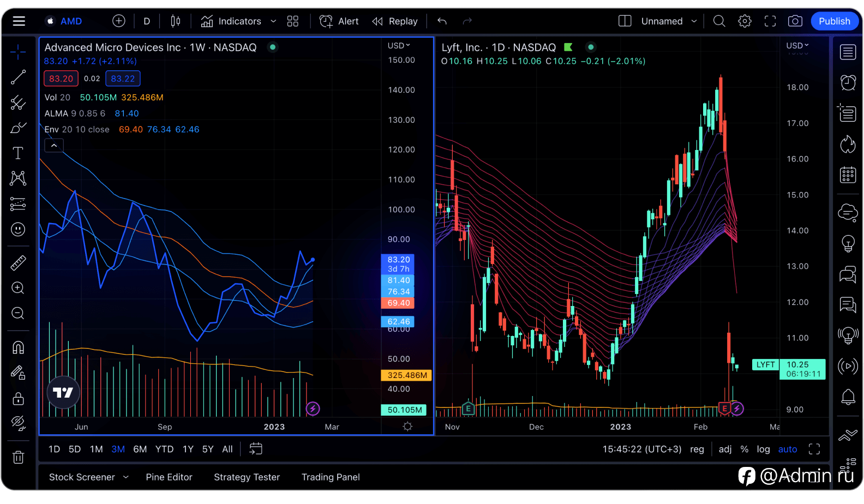This screenshot has width=864, height=504.
Task: Select the YTD date range
Action: (164, 449)
